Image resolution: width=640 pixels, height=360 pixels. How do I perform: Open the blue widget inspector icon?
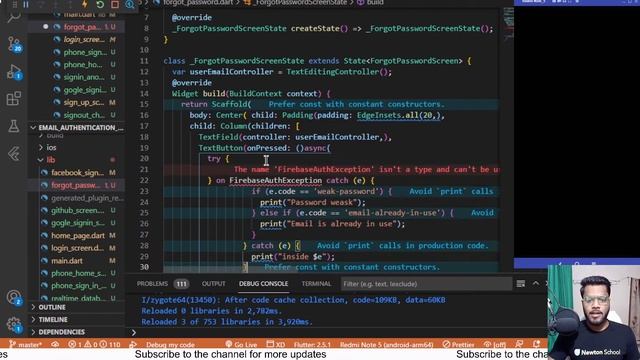point(130,4)
